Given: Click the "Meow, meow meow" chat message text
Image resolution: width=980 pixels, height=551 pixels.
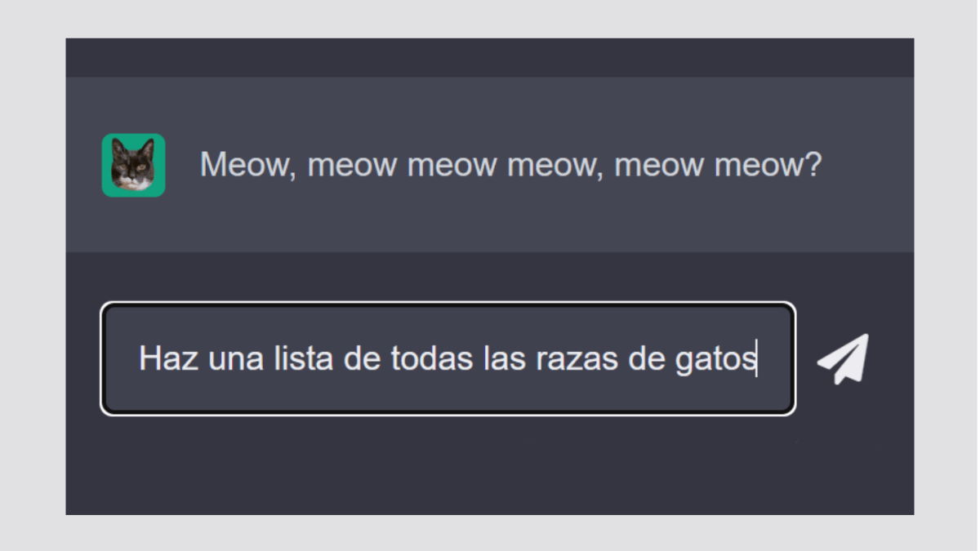Looking at the screenshot, I should (x=510, y=166).
